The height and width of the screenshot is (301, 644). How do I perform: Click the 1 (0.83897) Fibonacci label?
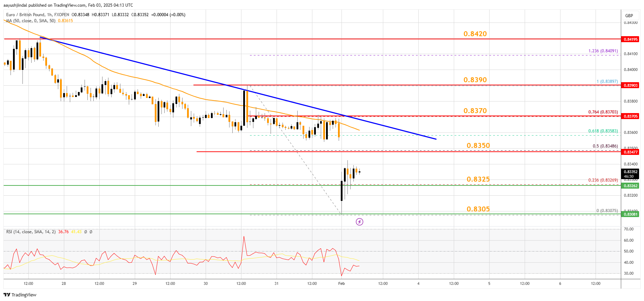(607, 81)
